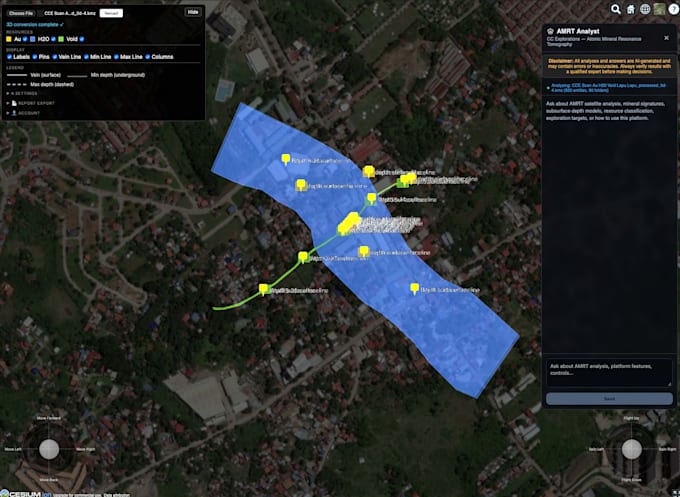Click the Cesium ion logo

27,494
